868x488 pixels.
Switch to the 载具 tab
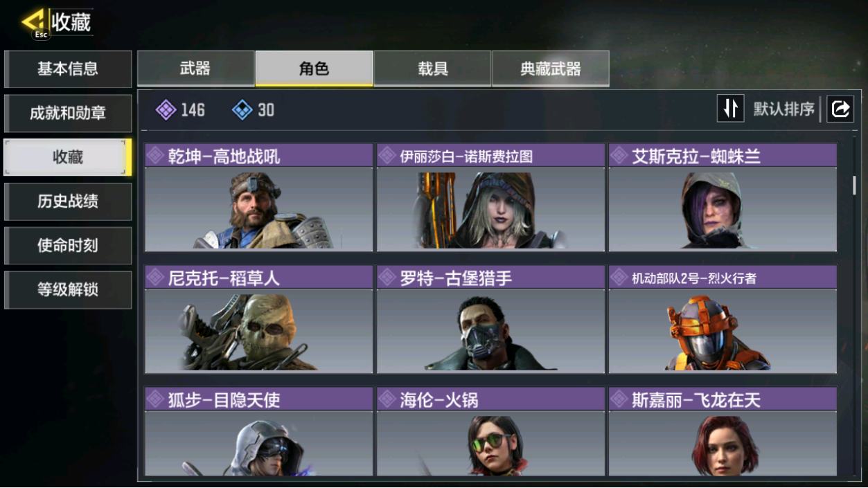click(x=432, y=69)
